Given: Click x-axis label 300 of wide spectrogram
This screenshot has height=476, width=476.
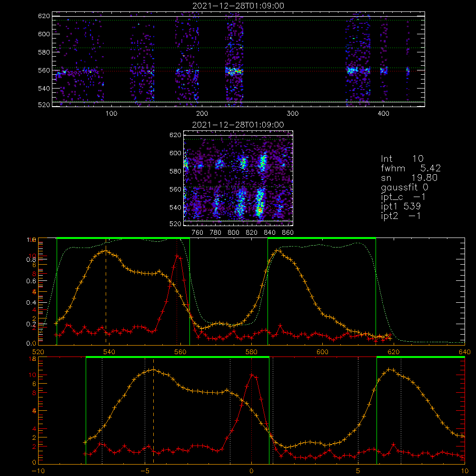Looking at the screenshot, I should (x=293, y=114).
